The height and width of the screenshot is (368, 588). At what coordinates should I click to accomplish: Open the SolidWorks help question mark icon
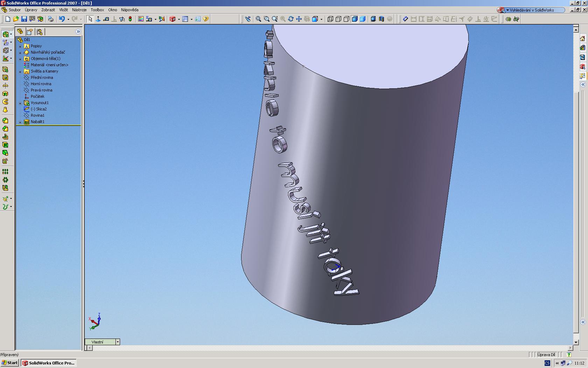[x=206, y=19]
